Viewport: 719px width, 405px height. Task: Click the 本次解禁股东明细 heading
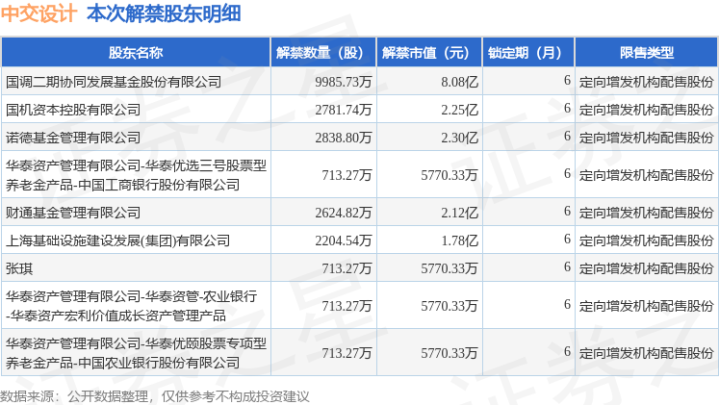pyautogui.click(x=164, y=14)
